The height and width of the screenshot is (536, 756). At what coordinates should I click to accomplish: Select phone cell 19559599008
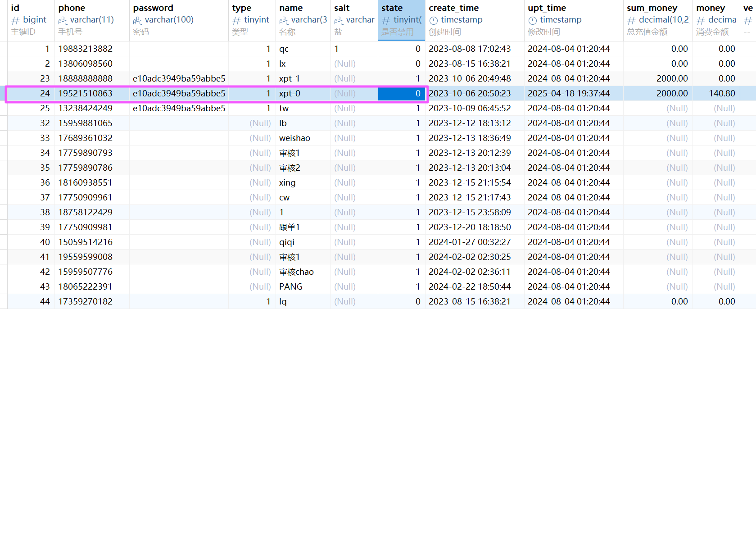tap(92, 257)
